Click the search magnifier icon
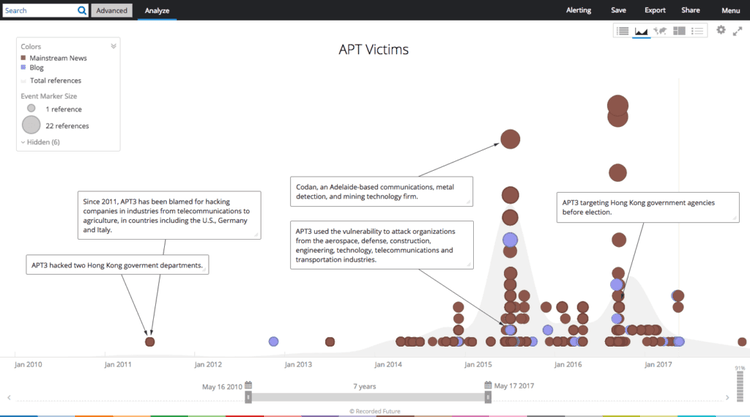 [x=81, y=10]
